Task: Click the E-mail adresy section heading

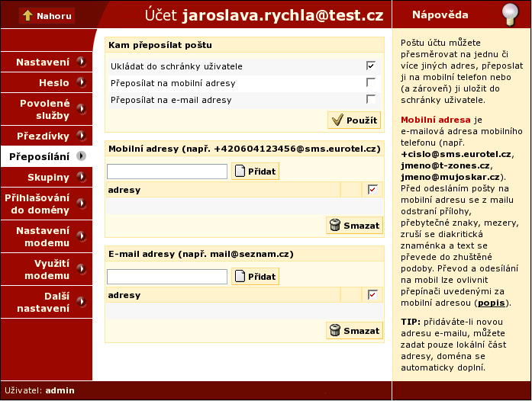Action: pyautogui.click(x=201, y=254)
